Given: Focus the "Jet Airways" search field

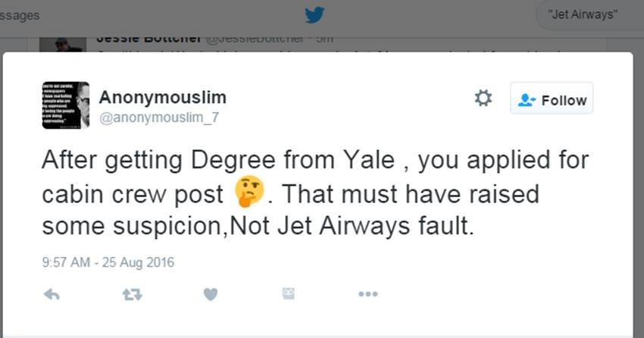Looking at the screenshot, I should pos(587,15).
